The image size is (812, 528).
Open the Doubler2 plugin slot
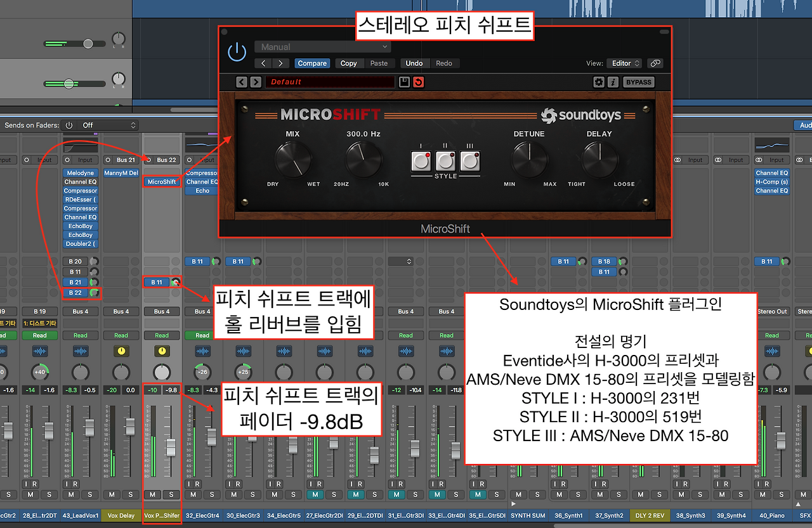(x=81, y=244)
